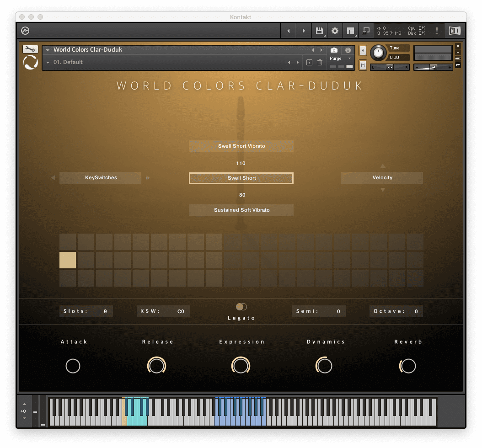This screenshot has height=448, width=482.
Task: Select the Swell Short articulation
Action: coord(241,178)
